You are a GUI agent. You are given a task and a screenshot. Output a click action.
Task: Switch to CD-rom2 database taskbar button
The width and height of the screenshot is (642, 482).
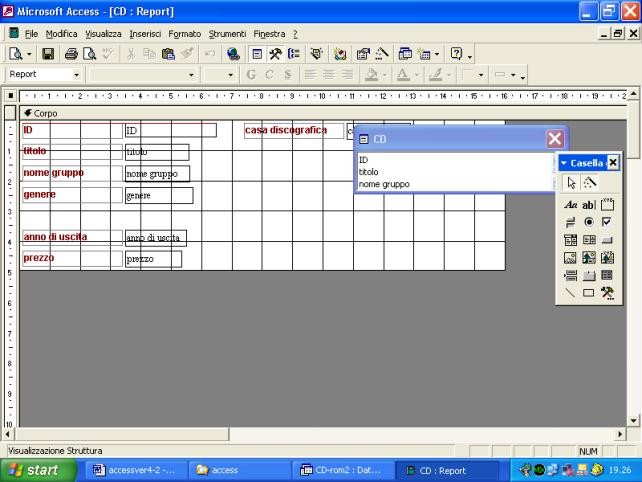pos(340,470)
